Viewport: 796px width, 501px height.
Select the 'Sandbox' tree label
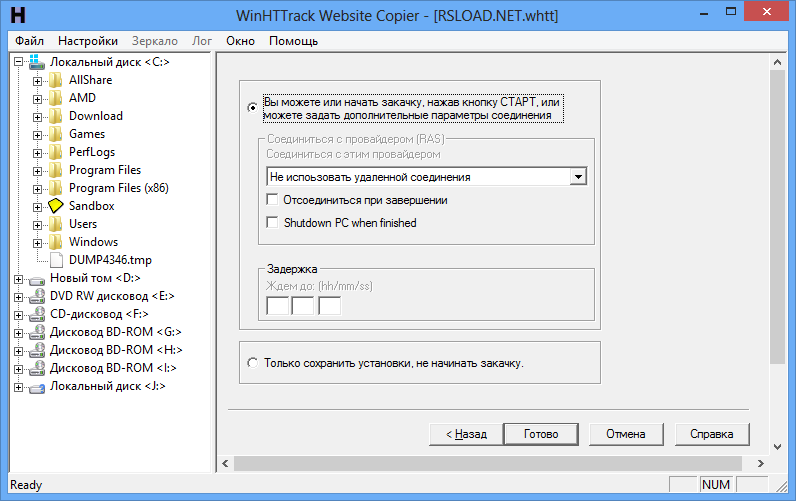point(92,206)
